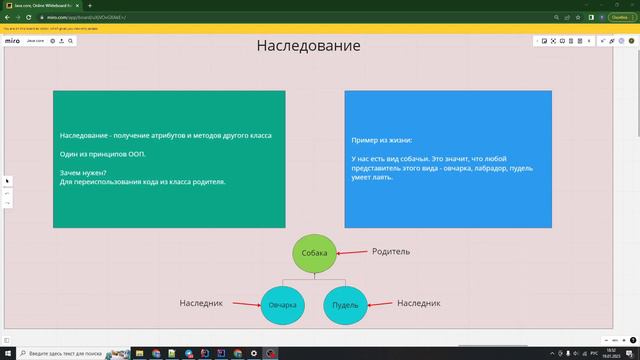This screenshot has width=640, height=360.
Task: Select the left Наследник label
Action: pos(201,303)
